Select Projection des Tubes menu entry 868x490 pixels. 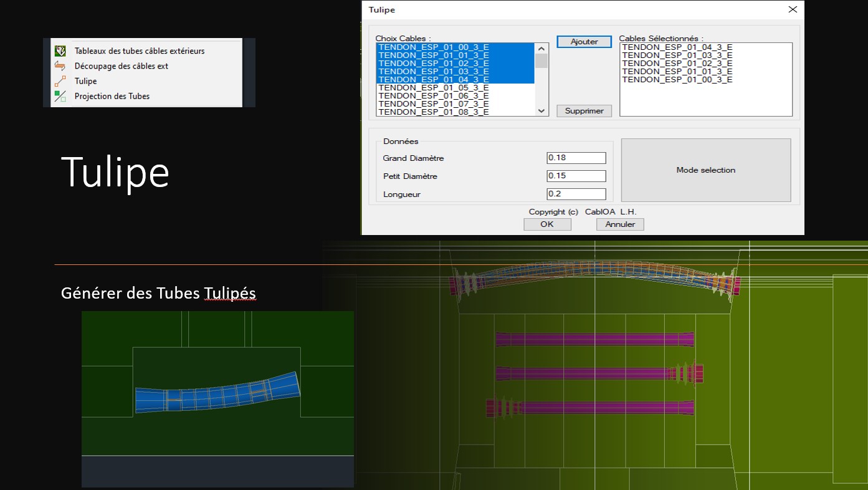click(112, 96)
